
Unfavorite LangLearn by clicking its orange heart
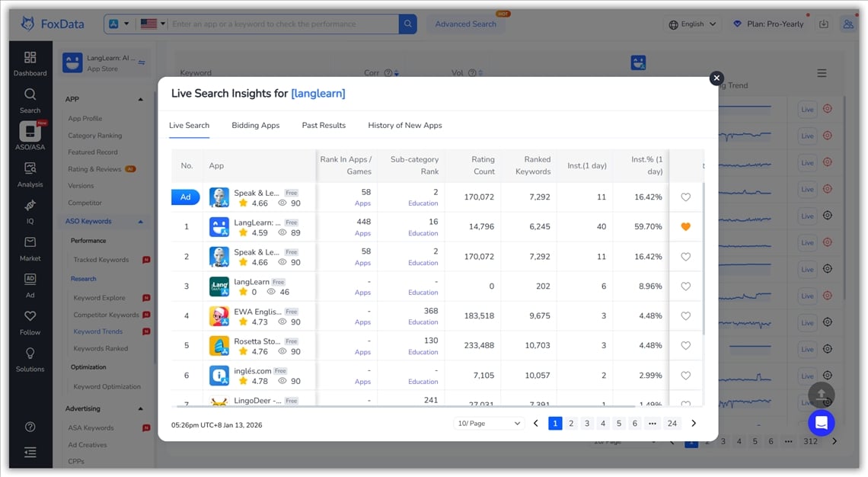[x=685, y=226]
